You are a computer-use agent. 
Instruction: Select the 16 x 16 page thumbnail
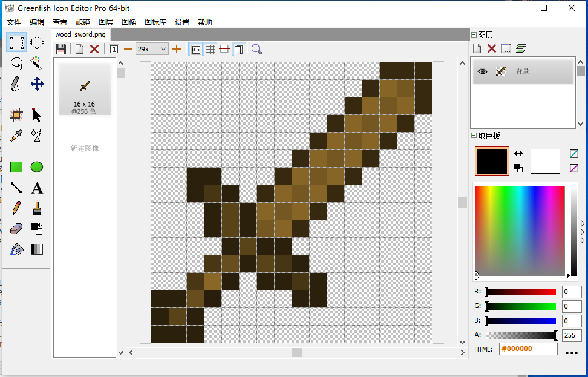pyautogui.click(x=84, y=88)
